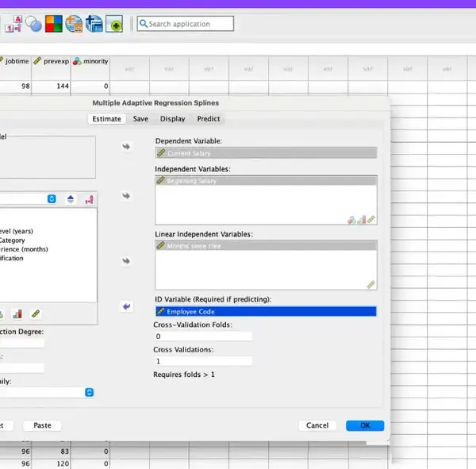This screenshot has height=469, width=476.
Task: Click the Paste button
Action: (42, 425)
